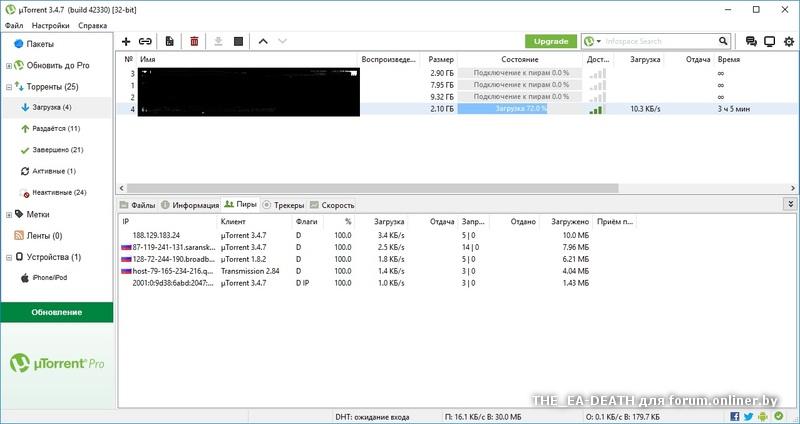Open the Facebook icon in status bar

(x=735, y=416)
